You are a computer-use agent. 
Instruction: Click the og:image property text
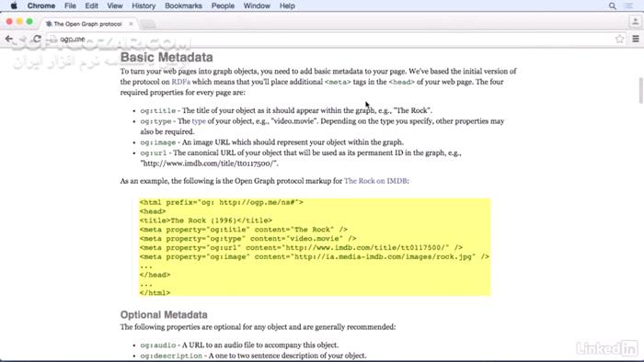[158, 142]
